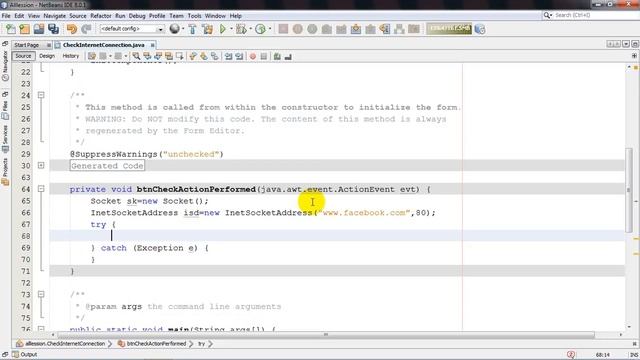640x360 pixels.
Task: Open the Output panel button
Action: [25, 354]
